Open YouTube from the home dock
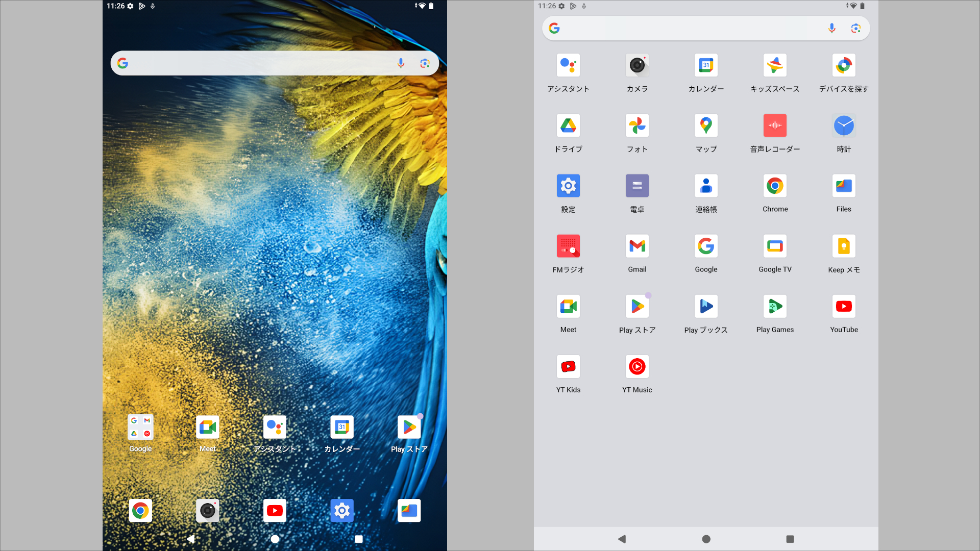Screen dimensions: 980x551 click(275, 511)
